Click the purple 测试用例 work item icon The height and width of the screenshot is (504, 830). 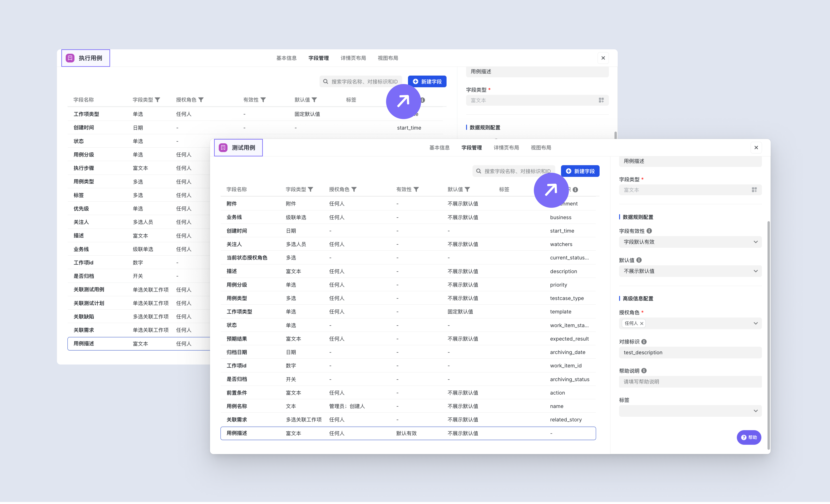click(223, 148)
